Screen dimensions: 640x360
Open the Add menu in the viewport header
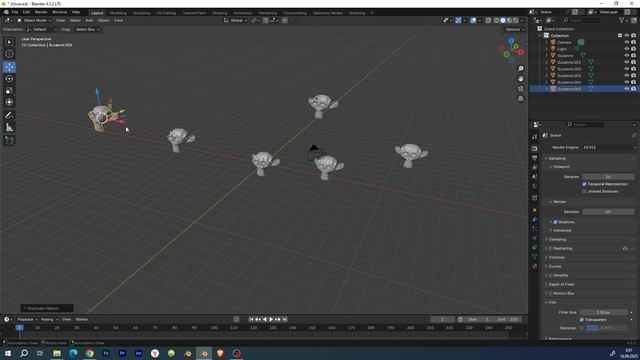pos(89,20)
